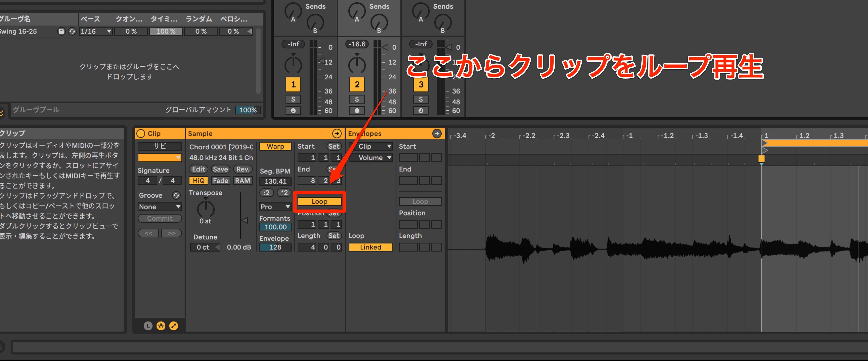Click the Global Amount 100% slider
868x361 pixels.
[248, 110]
